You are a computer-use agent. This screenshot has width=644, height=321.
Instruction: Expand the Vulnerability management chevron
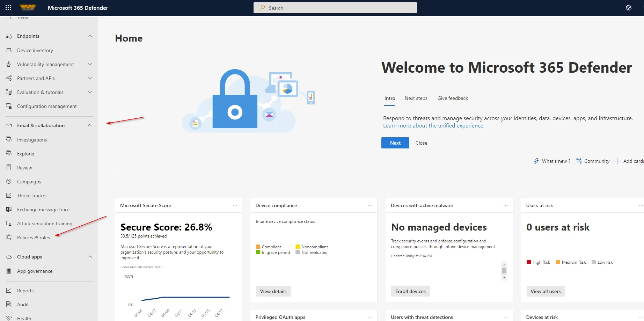pyautogui.click(x=90, y=64)
